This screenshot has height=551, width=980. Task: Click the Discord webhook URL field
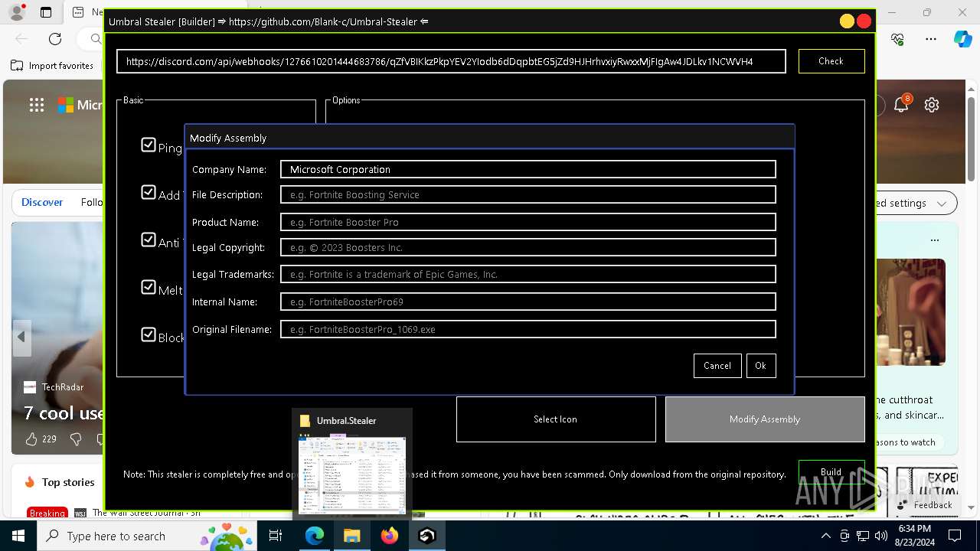pos(451,61)
